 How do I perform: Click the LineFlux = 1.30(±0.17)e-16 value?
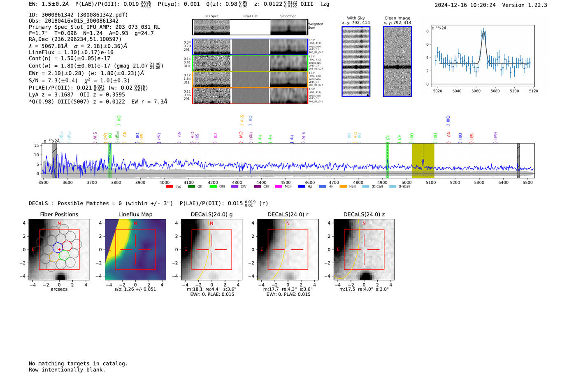point(71,53)
